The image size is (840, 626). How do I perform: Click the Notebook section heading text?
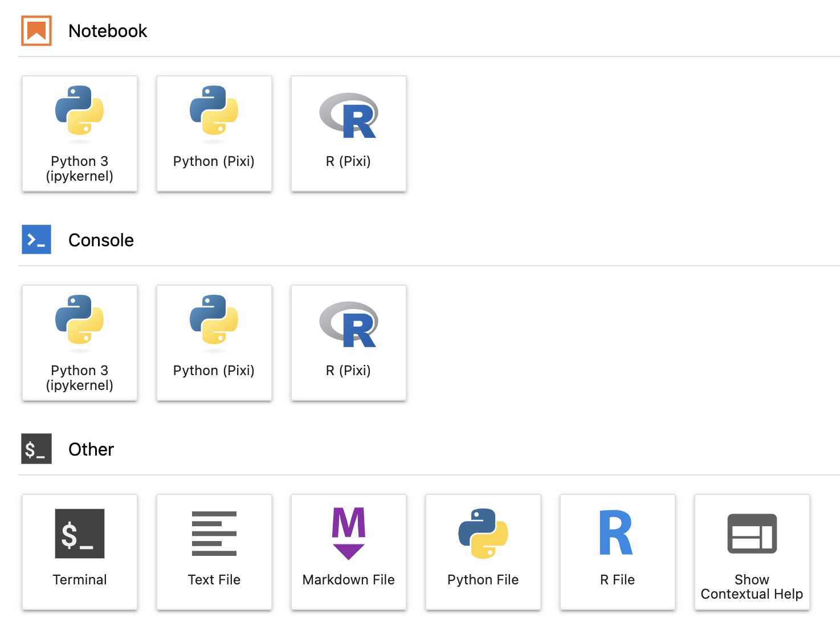[x=108, y=31]
